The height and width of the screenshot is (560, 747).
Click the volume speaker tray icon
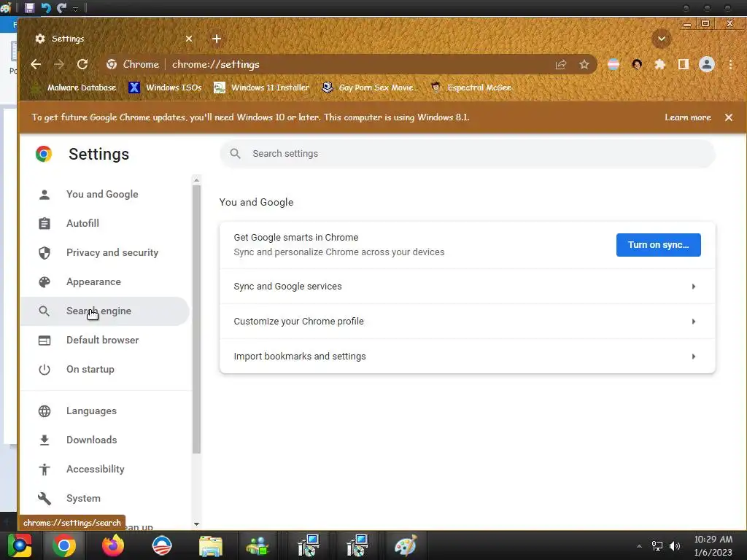click(x=675, y=545)
